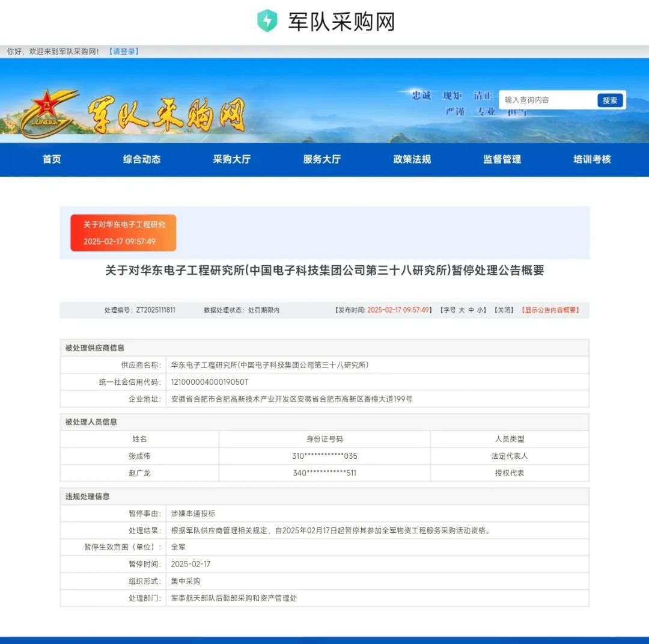Click the announcement title 关于对华东电子工程研究所 heading

[324, 271]
